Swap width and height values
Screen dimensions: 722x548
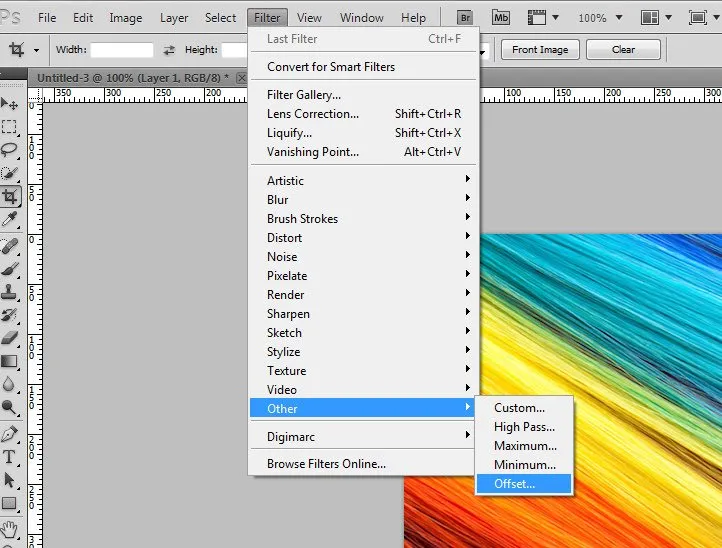click(169, 50)
